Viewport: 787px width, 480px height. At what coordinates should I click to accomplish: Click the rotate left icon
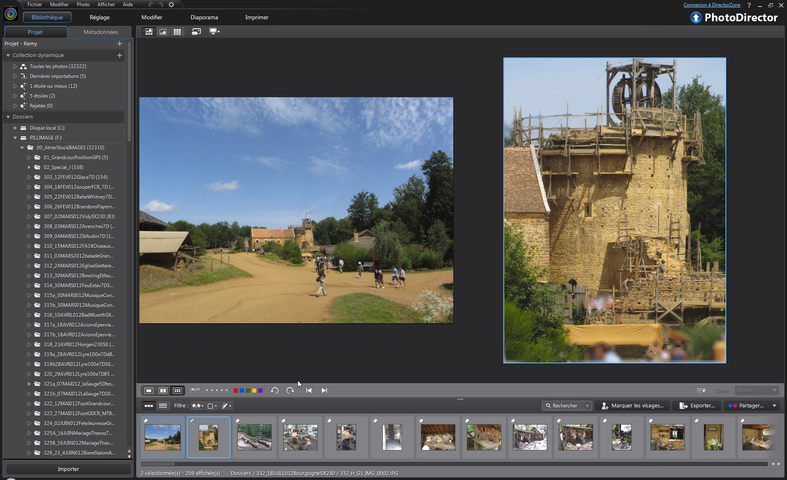[x=274, y=390]
